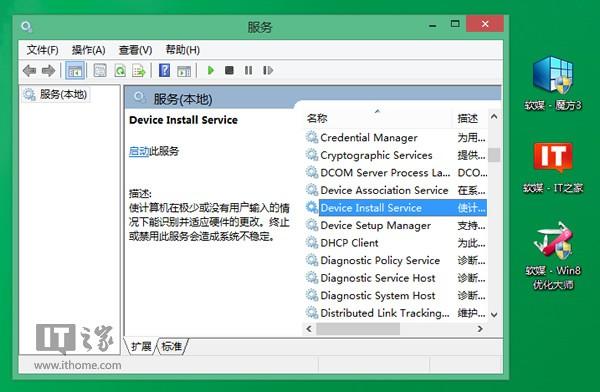This screenshot has width=600, height=392.
Task: Click the vertical scrollbar down arrow
Action: pos(494,315)
